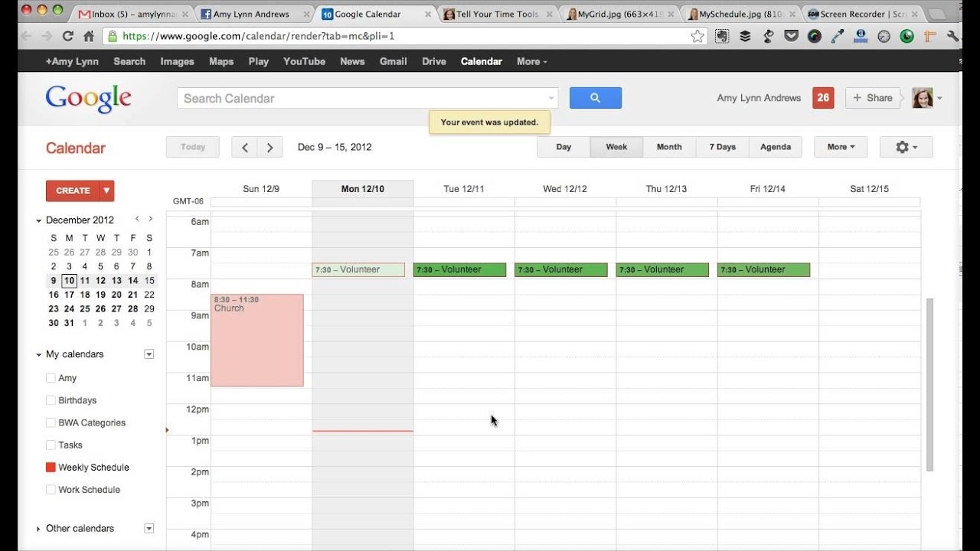Open the profile photo account menu
This screenshot has width=980, height=551.
click(927, 98)
